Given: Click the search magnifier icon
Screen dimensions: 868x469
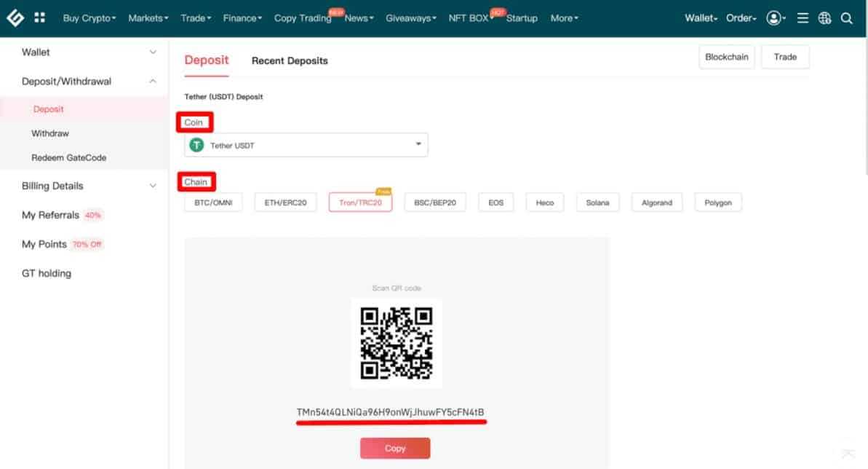Looking at the screenshot, I should 847,18.
